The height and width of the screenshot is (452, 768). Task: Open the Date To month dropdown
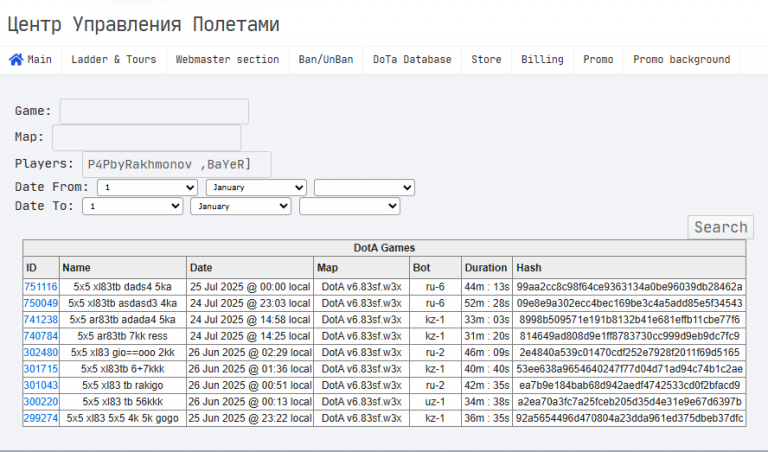coord(241,206)
